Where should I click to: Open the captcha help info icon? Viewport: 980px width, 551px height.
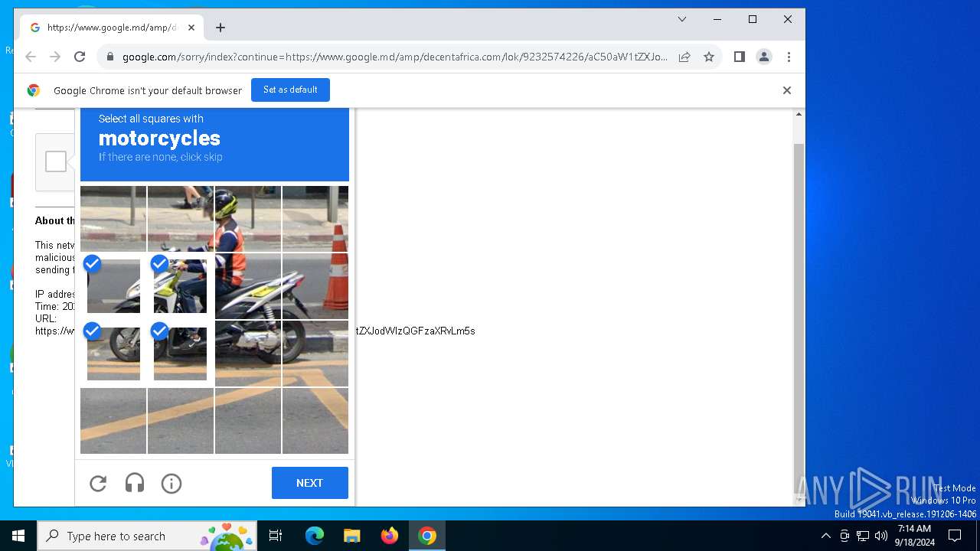pyautogui.click(x=171, y=483)
